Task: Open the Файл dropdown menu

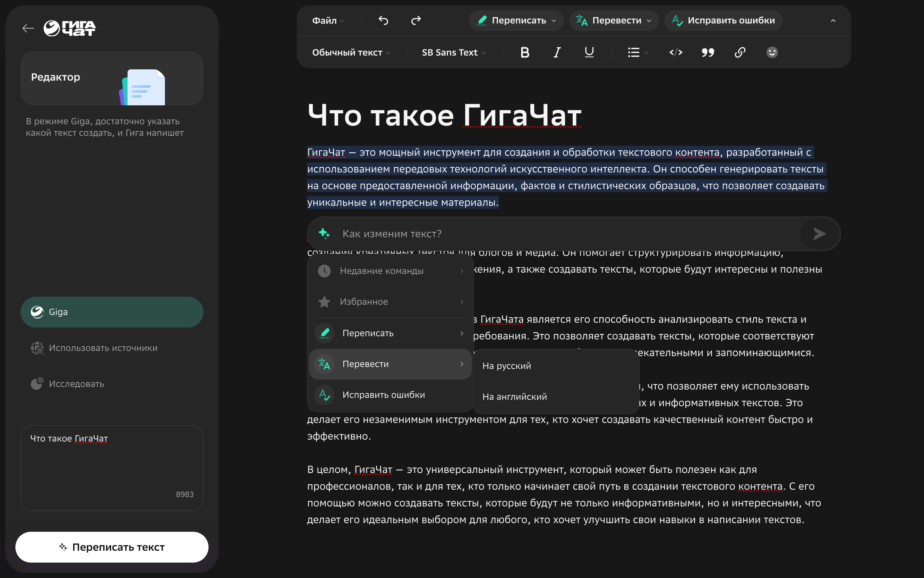Action: (328, 21)
